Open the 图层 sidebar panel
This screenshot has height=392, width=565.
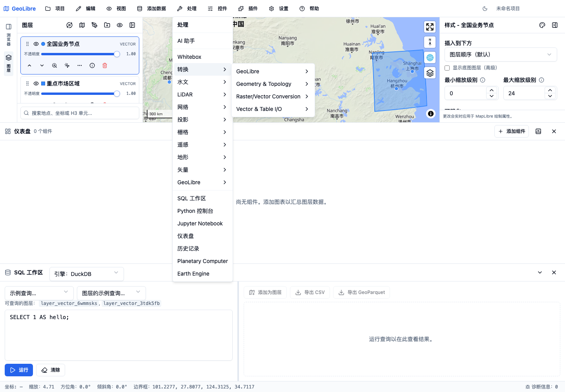pos(9,64)
